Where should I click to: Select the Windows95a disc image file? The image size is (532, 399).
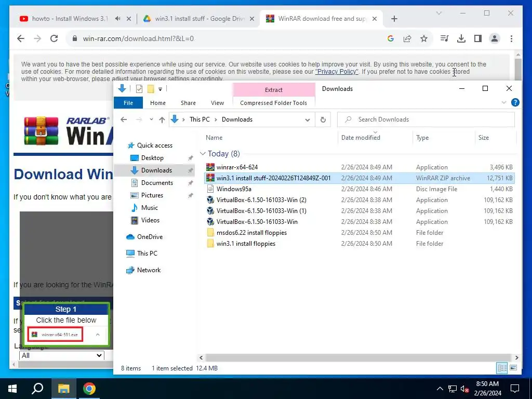coord(360,189)
